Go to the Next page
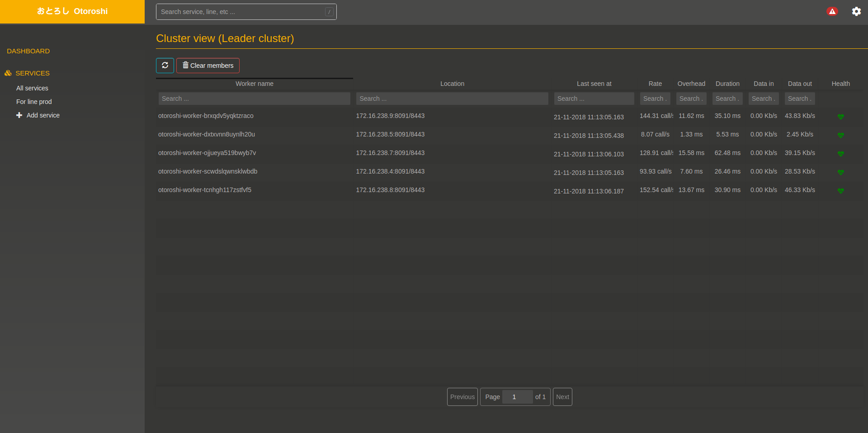The height and width of the screenshot is (433, 868). point(562,397)
